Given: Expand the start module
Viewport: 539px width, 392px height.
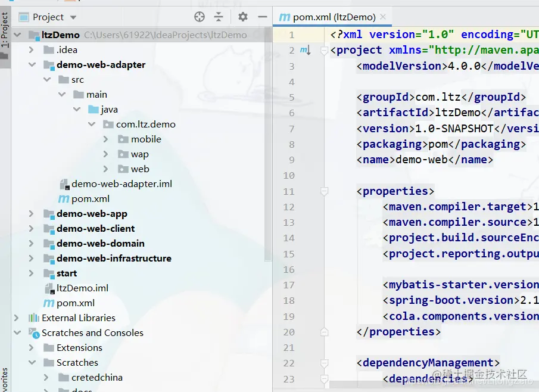Looking at the screenshot, I should click(x=32, y=273).
